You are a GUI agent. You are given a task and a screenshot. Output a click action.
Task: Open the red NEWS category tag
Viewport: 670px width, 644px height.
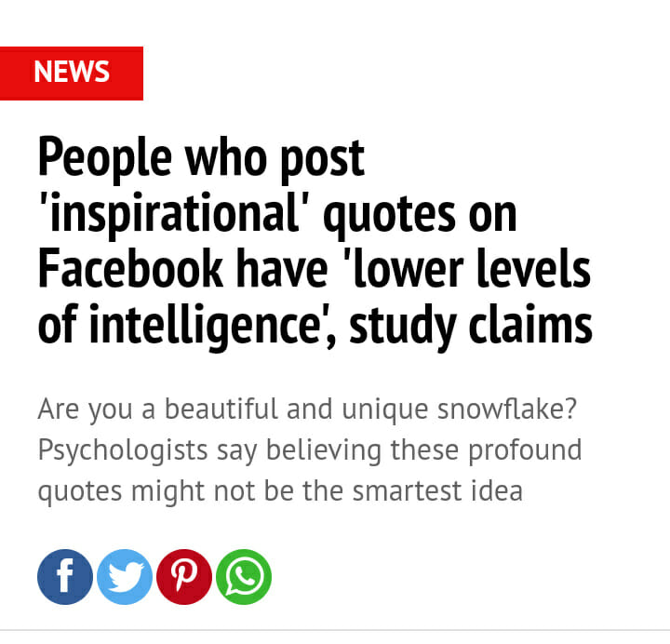pyautogui.click(x=72, y=73)
